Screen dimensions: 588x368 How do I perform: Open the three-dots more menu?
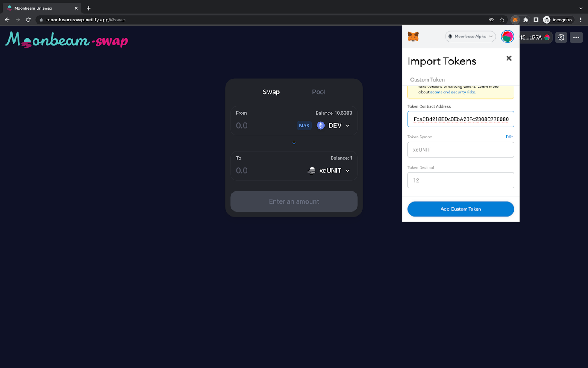576,37
